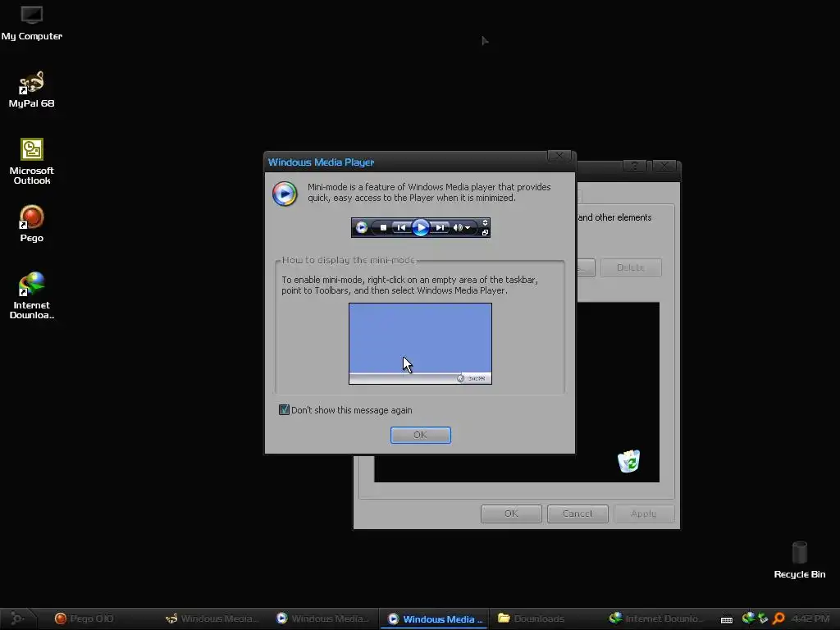This screenshot has height=630, width=840.
Task: Launch MyPal 68 browser from desktop
Action: point(32,90)
